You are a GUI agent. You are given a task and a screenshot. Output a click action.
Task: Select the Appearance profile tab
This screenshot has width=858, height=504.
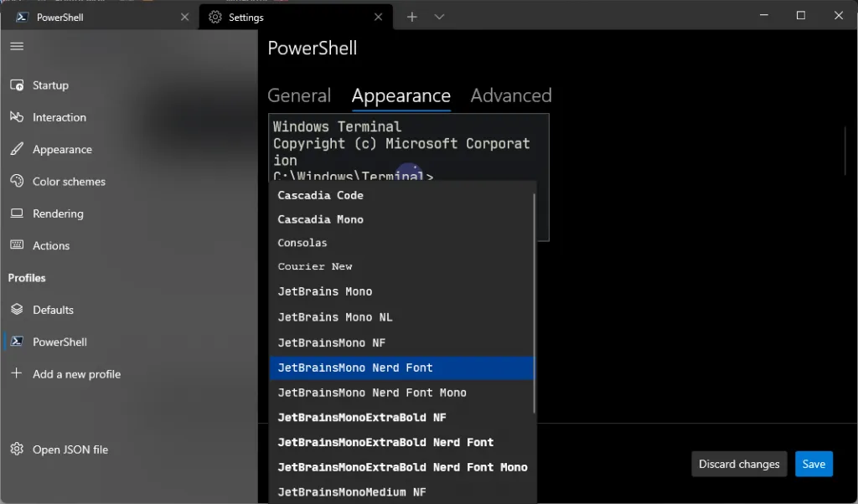(x=401, y=95)
